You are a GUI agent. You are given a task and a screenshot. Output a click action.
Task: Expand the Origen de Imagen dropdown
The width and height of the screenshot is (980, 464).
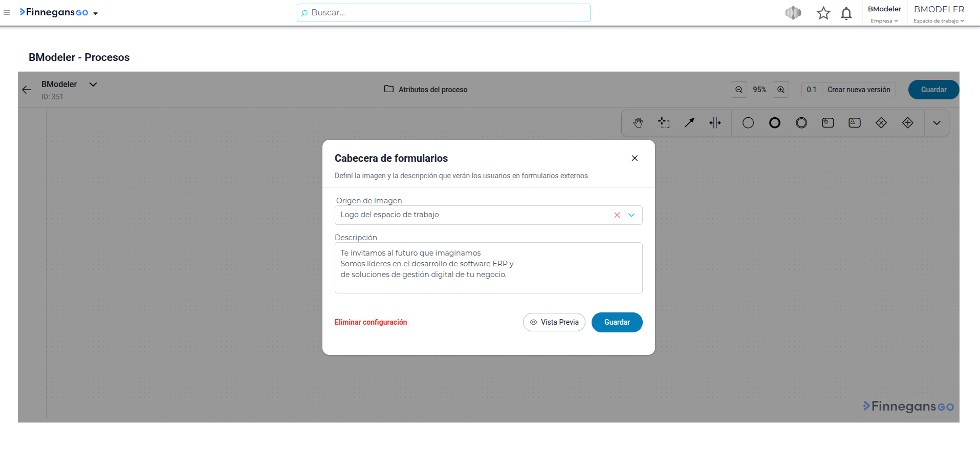[x=631, y=215]
